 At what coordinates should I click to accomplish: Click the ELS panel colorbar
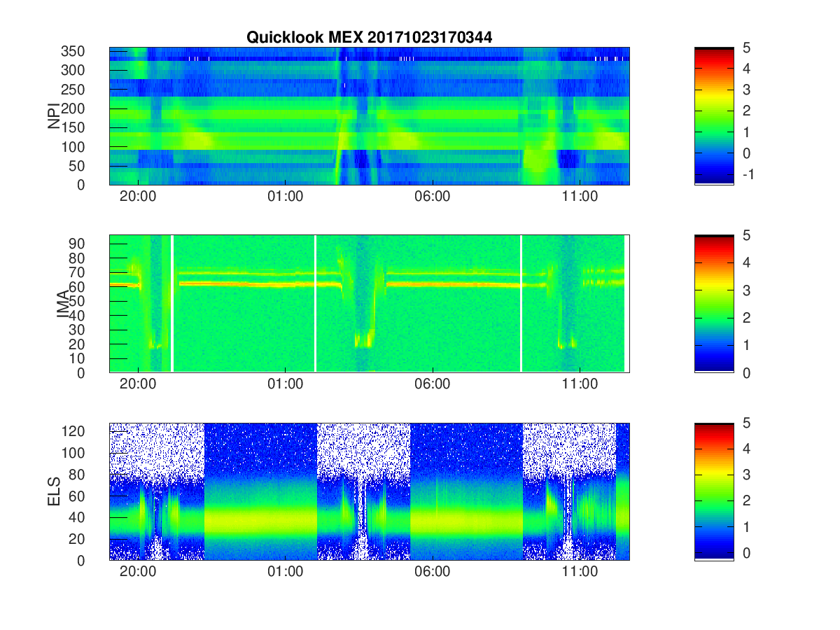(714, 491)
